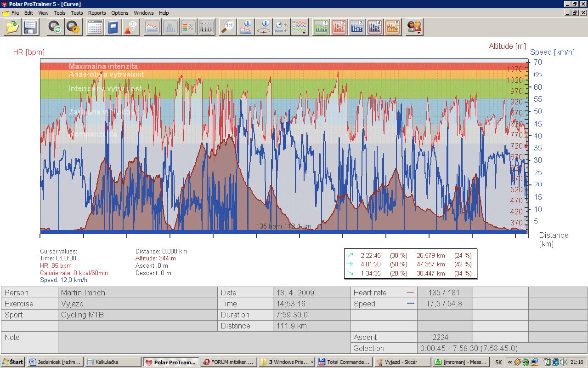Click the 1:1 zoom reset magnifier icon

tap(227, 28)
